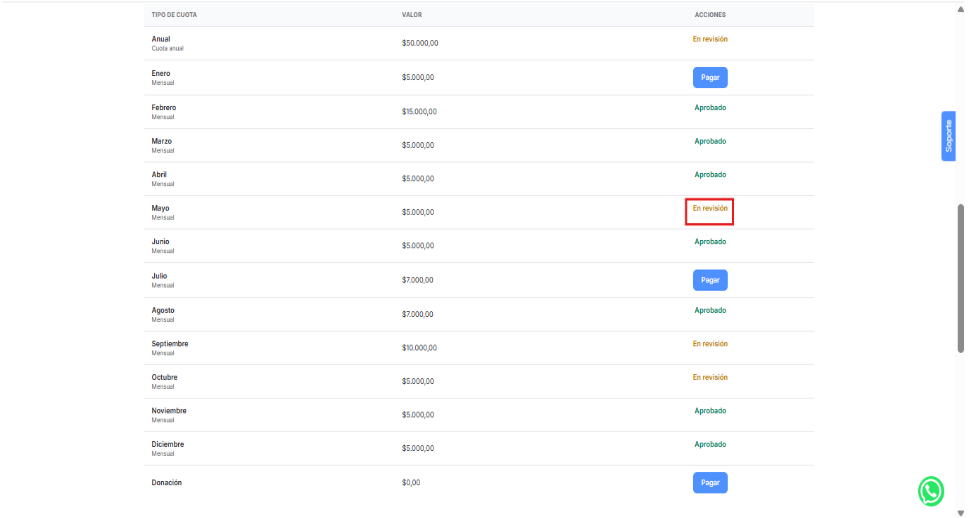
Task: Click the $50.000,00 annual quota value
Action: point(420,44)
